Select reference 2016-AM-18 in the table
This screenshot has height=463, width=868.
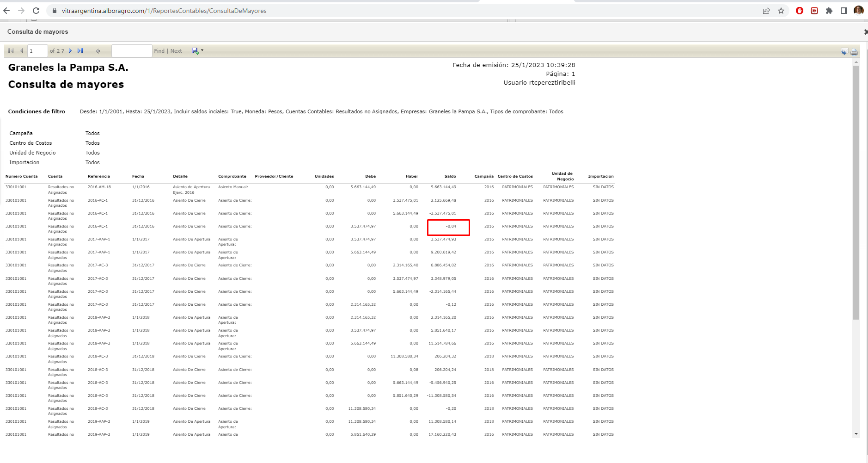coord(99,187)
